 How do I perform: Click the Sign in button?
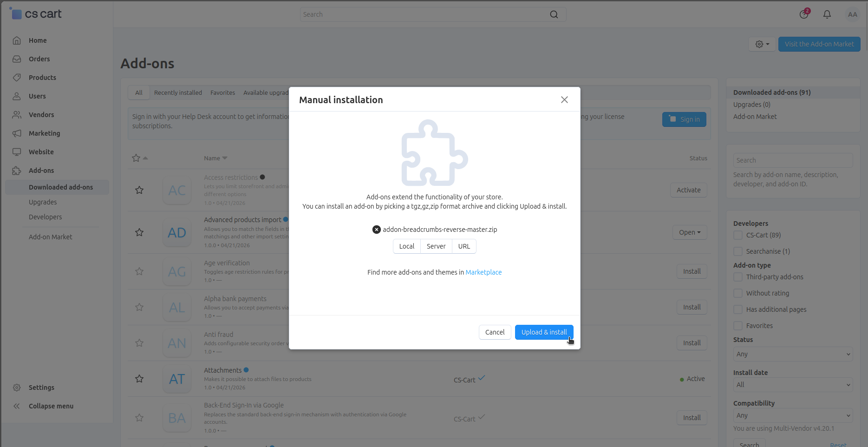[684, 119]
